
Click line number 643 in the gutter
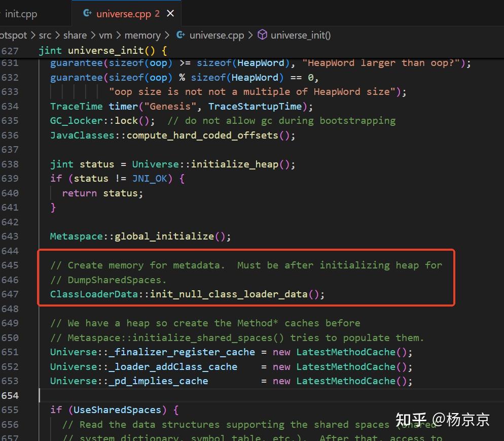(10, 237)
